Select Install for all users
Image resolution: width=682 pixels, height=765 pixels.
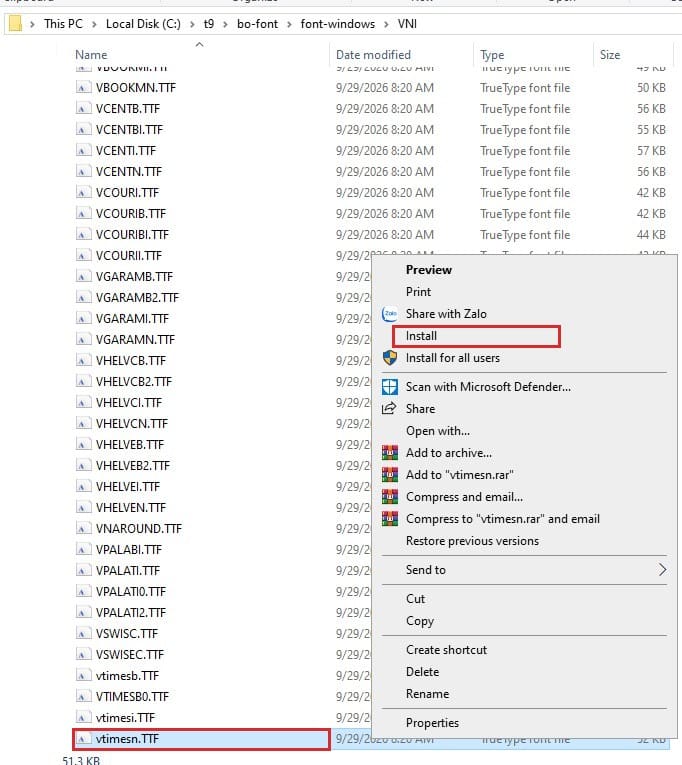click(453, 358)
